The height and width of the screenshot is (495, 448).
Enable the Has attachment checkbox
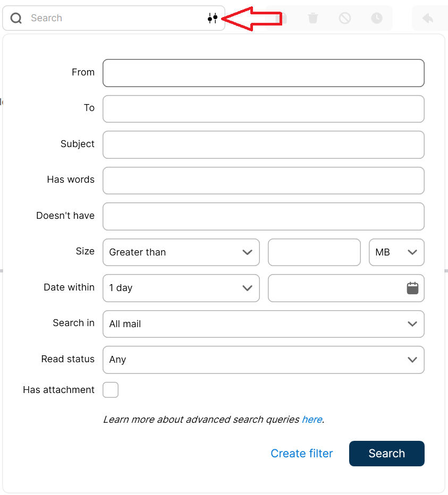(111, 390)
